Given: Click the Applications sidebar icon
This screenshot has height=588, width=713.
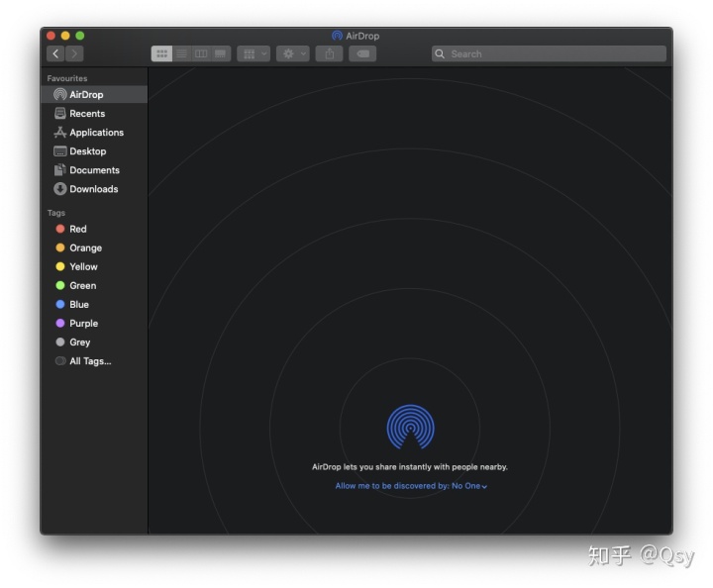Looking at the screenshot, I should 60,133.
